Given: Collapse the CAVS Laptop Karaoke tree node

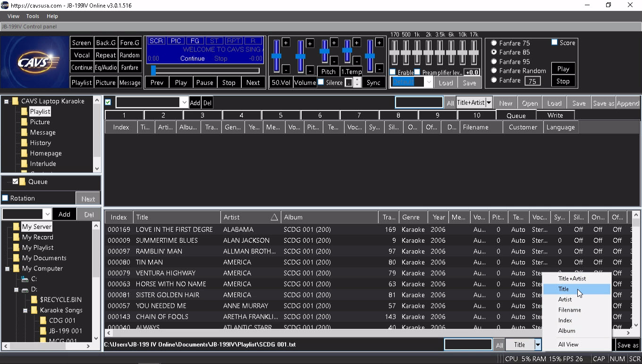Looking at the screenshot, I should coord(7,101).
